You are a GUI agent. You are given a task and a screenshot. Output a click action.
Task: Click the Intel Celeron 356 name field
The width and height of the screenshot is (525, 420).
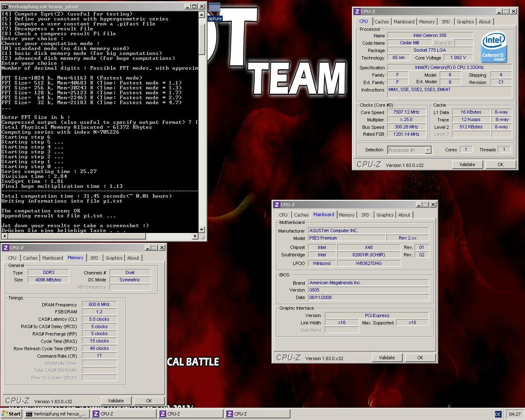tap(430, 36)
